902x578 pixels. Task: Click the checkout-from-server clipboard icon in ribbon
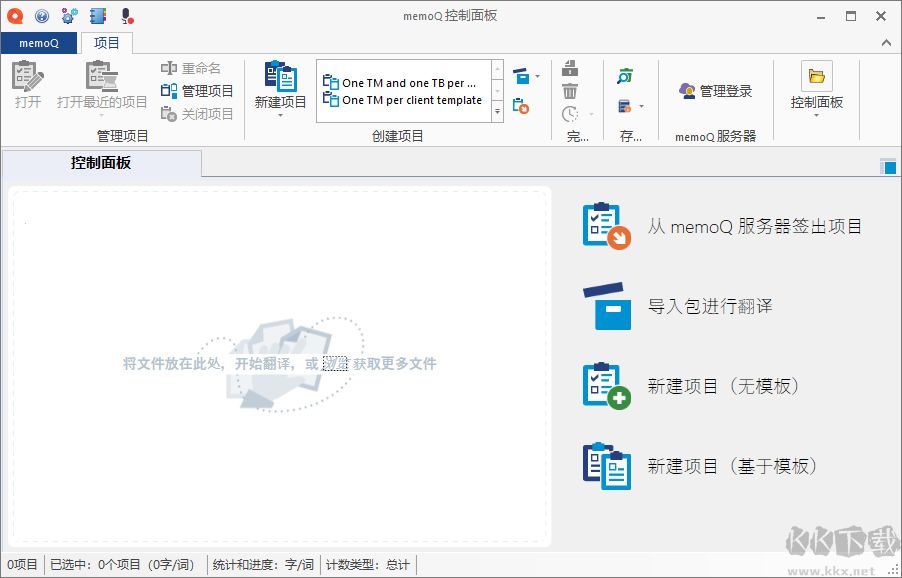click(521, 106)
